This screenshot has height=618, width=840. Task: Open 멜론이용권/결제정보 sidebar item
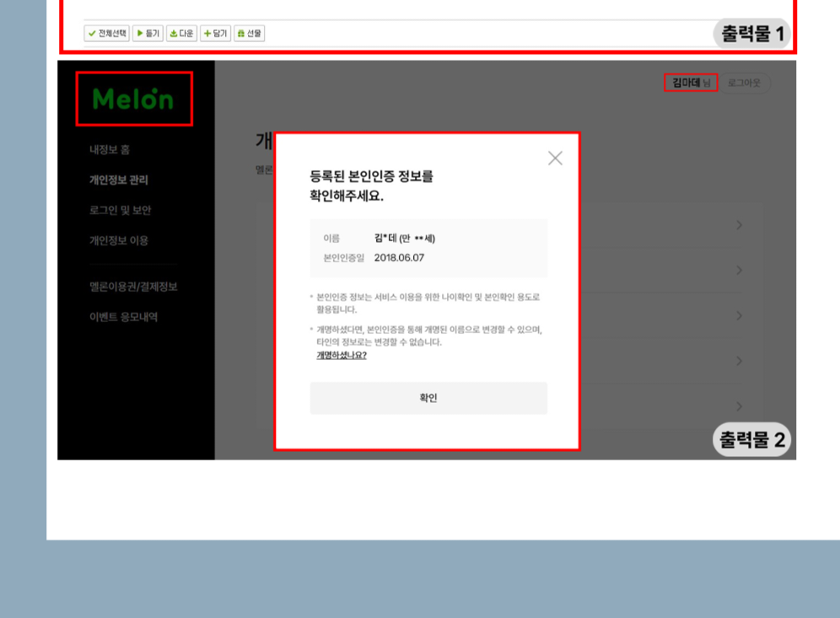pos(133,287)
